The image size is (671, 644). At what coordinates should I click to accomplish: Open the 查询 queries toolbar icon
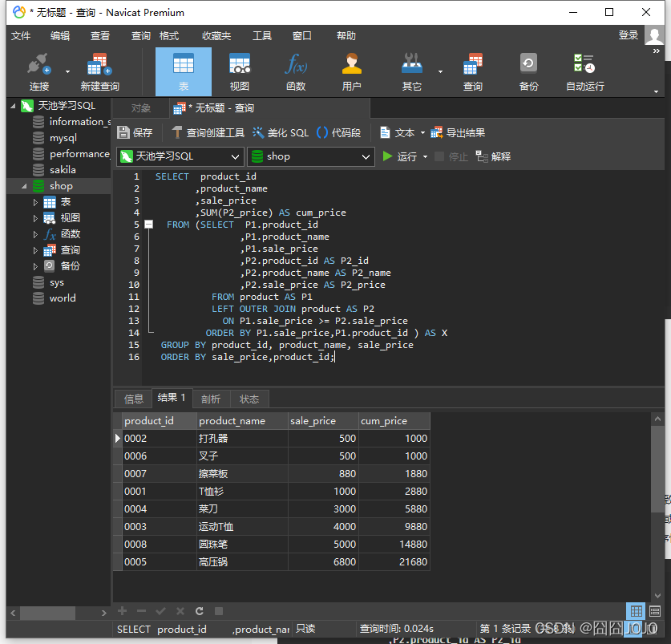click(x=472, y=71)
